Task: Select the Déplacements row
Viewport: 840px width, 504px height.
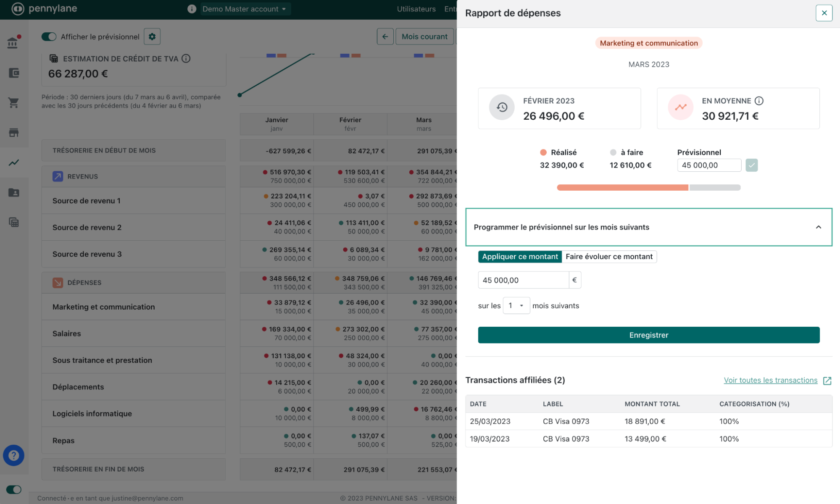Action: point(133,387)
